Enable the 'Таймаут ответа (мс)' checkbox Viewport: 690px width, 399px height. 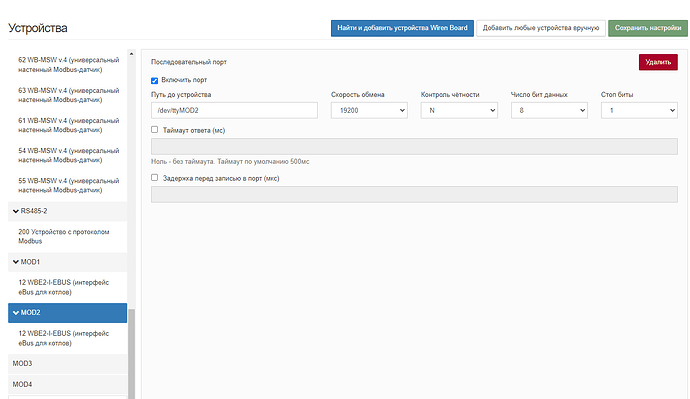(154, 129)
